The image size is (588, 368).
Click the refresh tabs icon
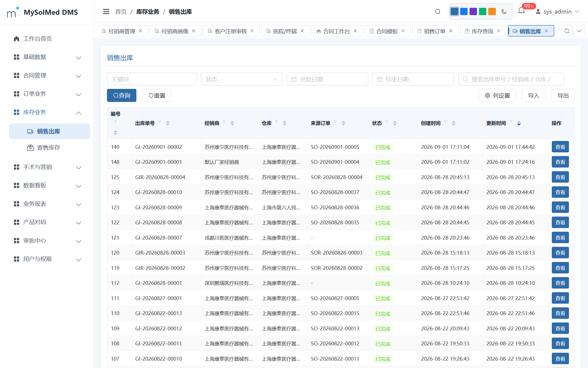coord(567,31)
